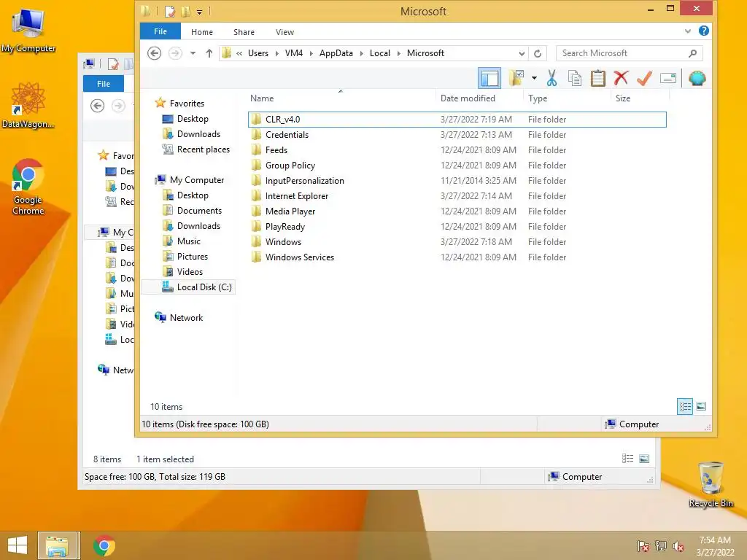Screen dimensions: 747x560
Task: Click the muted volume tray icon
Action: pos(678,546)
